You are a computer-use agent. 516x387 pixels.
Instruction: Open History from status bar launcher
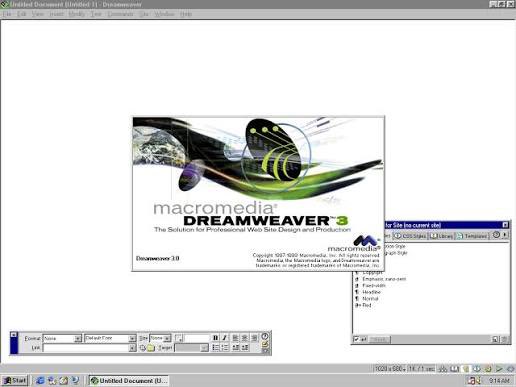[499, 369]
